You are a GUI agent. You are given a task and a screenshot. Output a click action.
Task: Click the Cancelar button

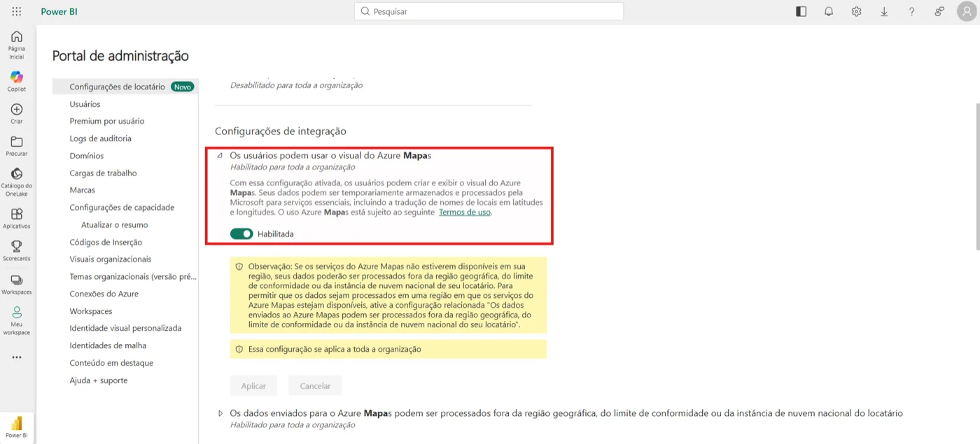pyautogui.click(x=315, y=386)
